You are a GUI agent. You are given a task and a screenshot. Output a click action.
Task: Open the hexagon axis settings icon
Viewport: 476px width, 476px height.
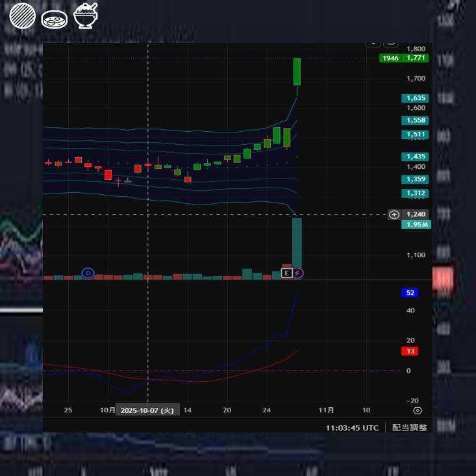click(x=418, y=410)
